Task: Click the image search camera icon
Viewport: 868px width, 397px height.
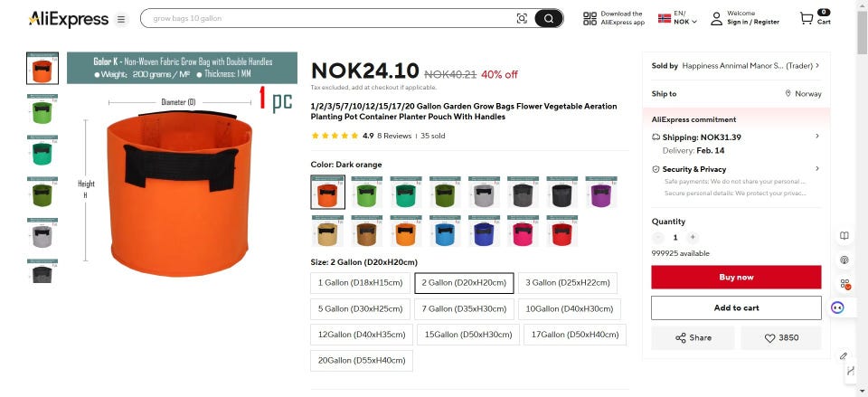Action: [522, 18]
